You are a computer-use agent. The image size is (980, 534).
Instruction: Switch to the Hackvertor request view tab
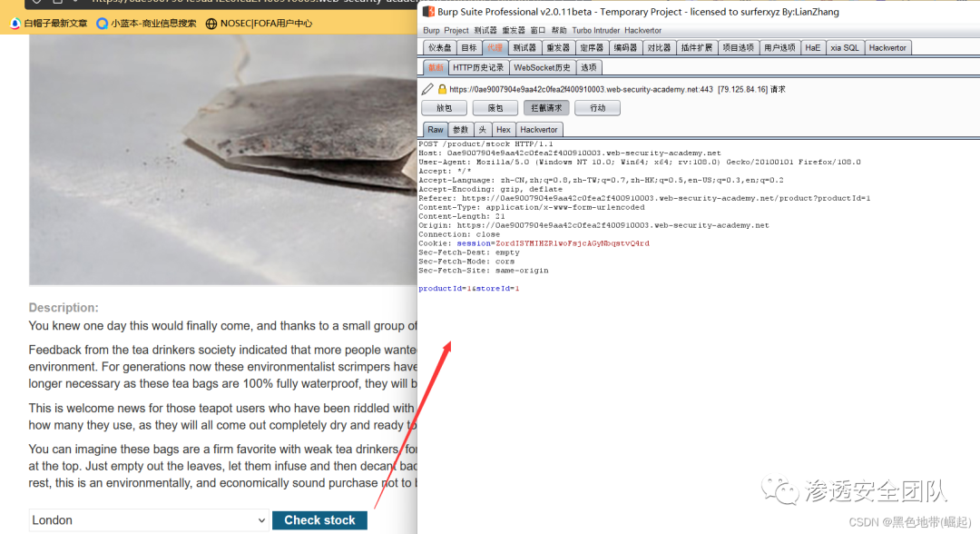pyautogui.click(x=539, y=130)
